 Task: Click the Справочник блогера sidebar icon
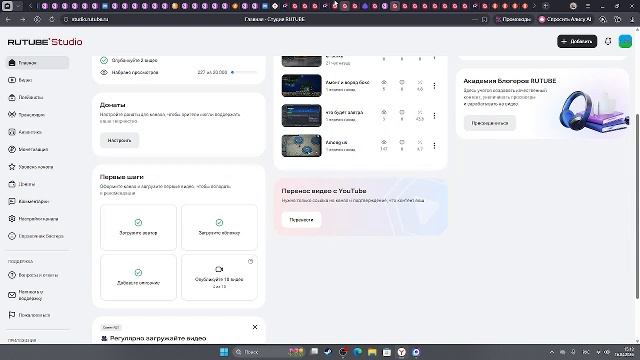point(12,236)
